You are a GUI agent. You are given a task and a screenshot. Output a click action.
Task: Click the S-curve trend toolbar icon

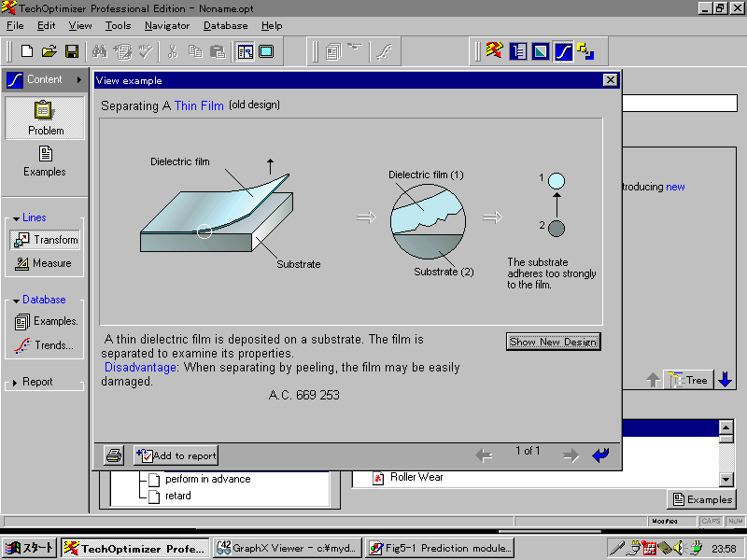[384, 51]
